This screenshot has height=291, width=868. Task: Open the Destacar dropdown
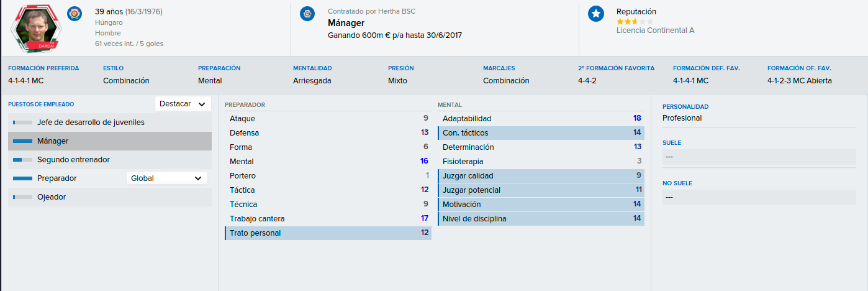(183, 104)
